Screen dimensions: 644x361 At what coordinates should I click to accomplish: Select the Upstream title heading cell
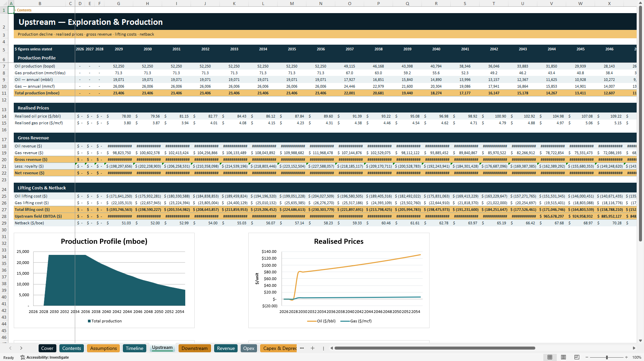tap(91, 22)
